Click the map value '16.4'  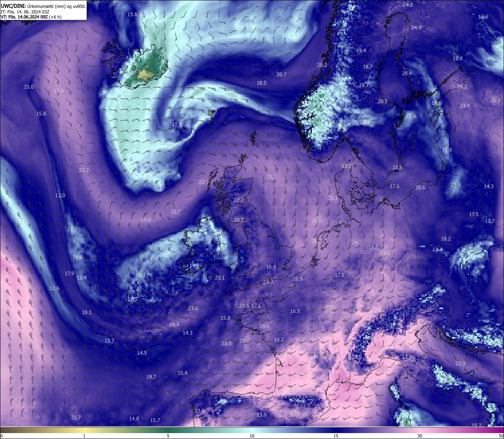[271, 267]
